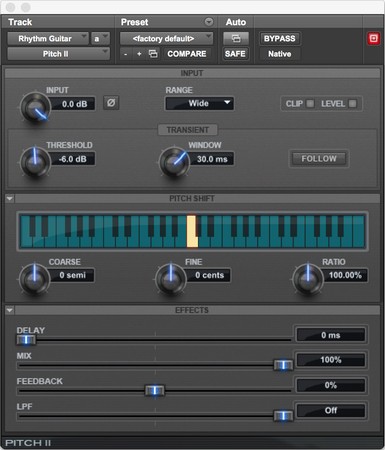Image resolution: width=385 pixels, height=450 pixels.
Task: Click the WINDOW knob
Action: (174, 162)
